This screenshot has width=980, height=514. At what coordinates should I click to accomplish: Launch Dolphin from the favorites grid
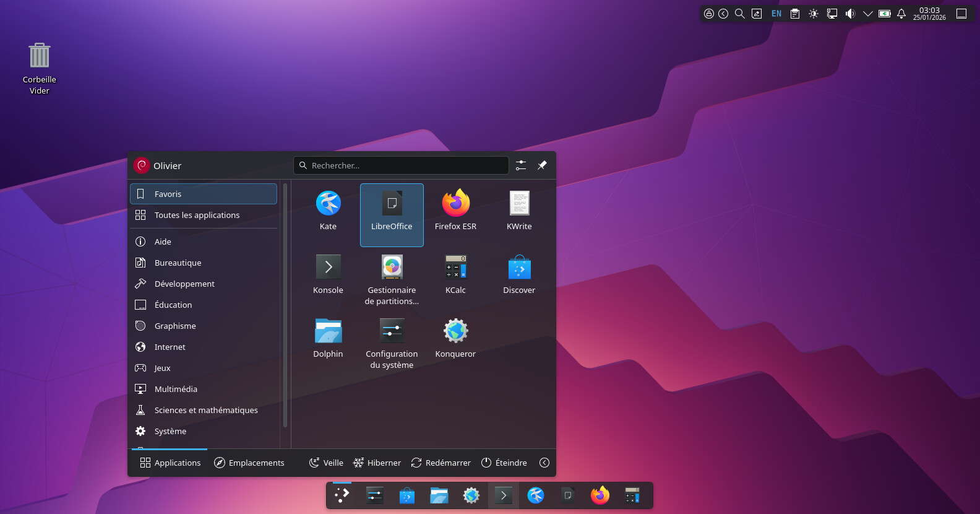(x=328, y=342)
